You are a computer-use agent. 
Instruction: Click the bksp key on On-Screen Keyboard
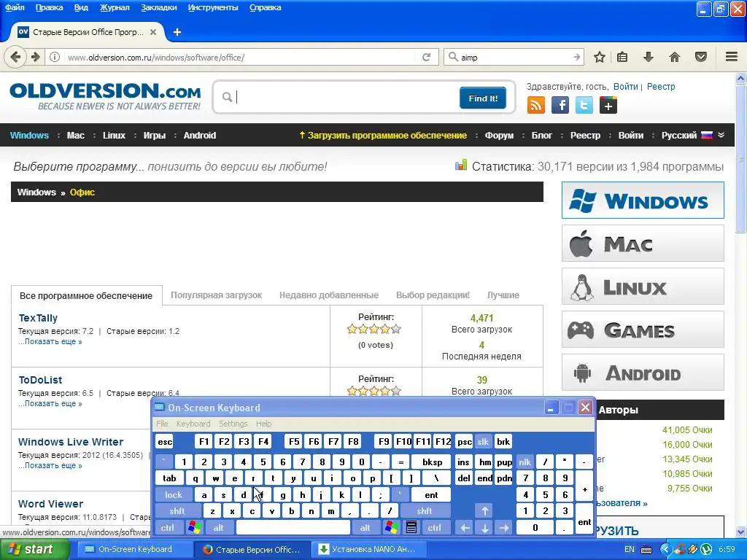(x=432, y=462)
